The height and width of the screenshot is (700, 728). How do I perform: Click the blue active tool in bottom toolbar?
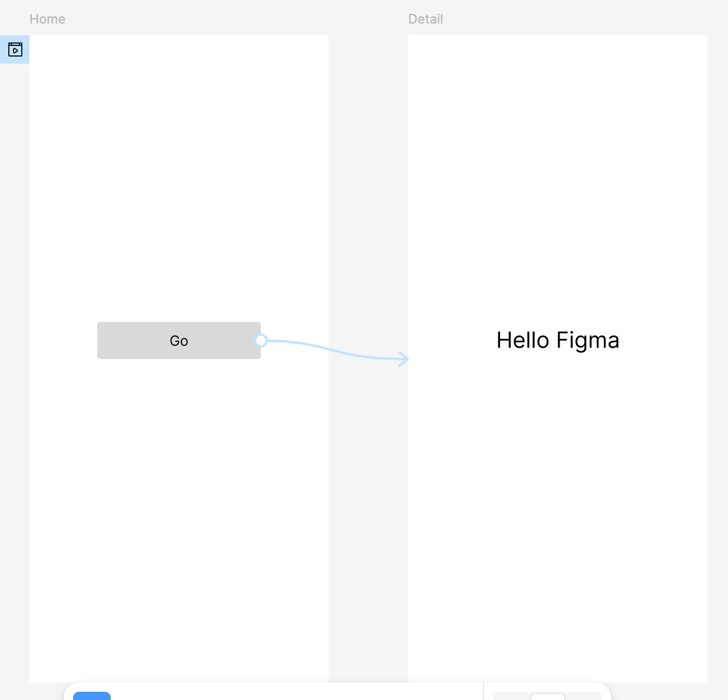tap(92, 695)
